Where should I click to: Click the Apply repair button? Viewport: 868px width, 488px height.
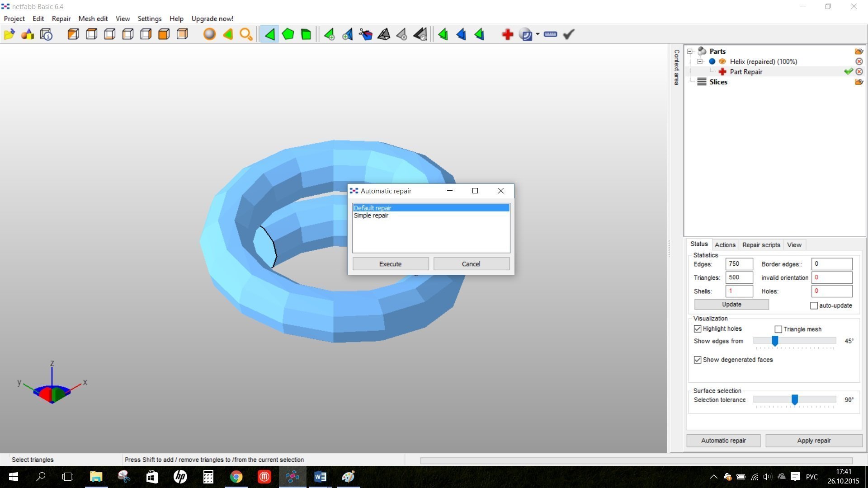coord(814,441)
